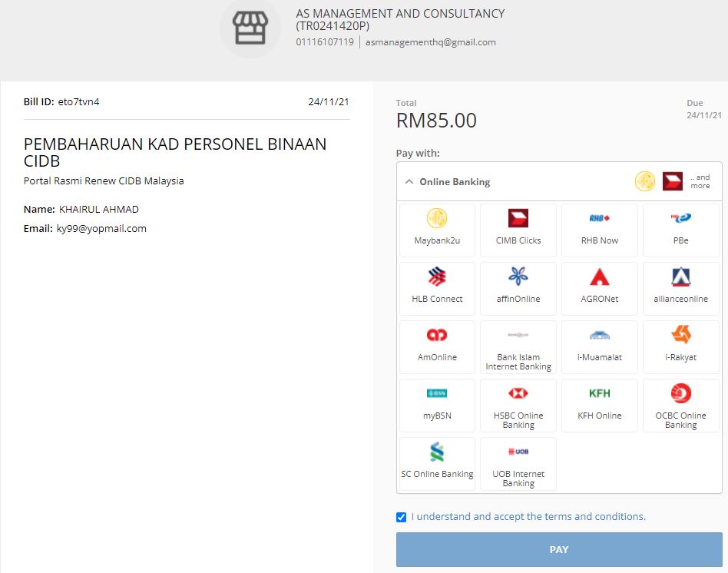The width and height of the screenshot is (728, 573).
Task: Select myBSN bank
Action: tap(437, 406)
